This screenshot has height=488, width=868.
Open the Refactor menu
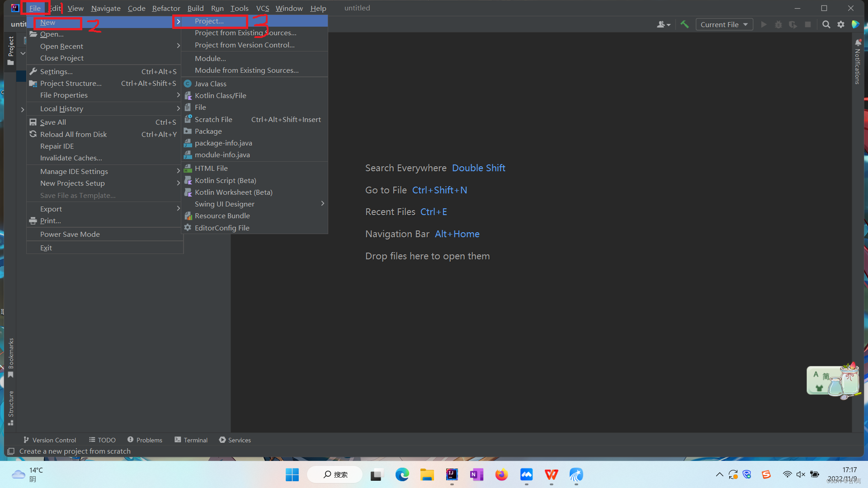coord(165,8)
